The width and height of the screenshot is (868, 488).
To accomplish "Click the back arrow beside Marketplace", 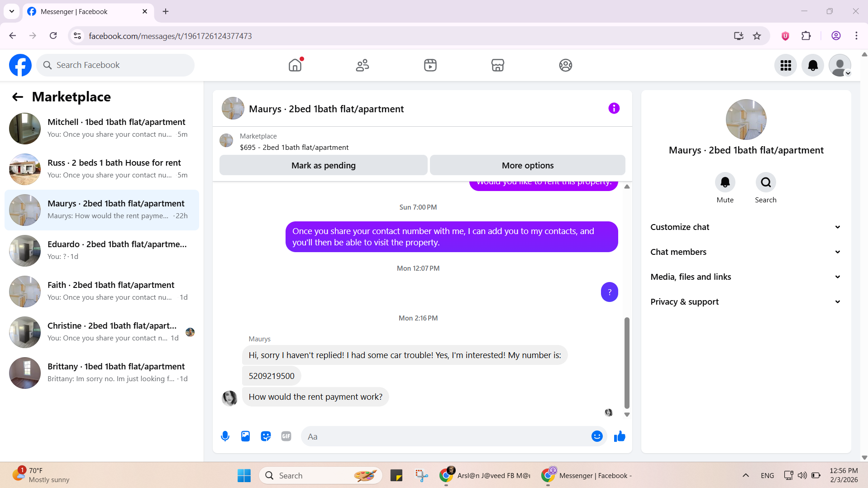I will [x=18, y=97].
